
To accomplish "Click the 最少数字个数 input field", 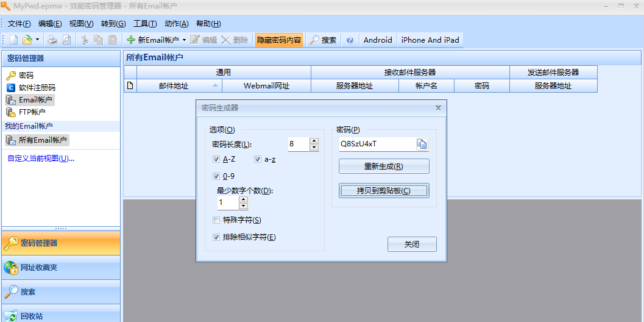I will point(227,202).
